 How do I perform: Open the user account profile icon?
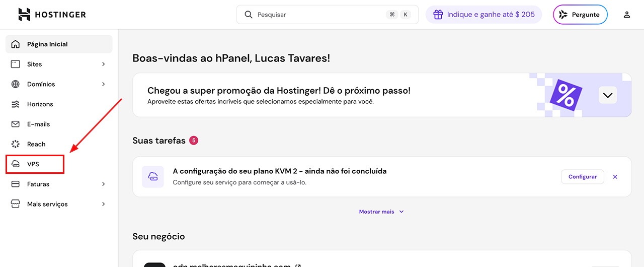627,15
